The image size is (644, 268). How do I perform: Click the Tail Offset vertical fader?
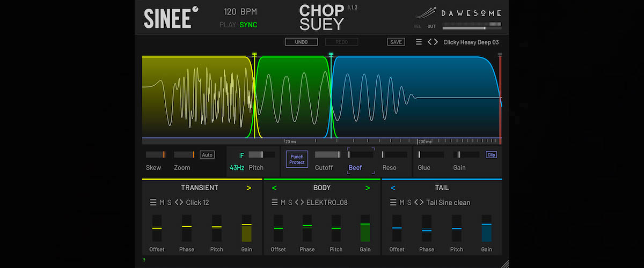(x=397, y=229)
